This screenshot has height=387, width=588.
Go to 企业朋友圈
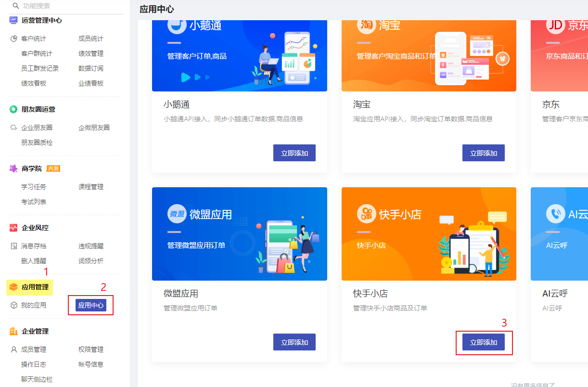pos(37,128)
